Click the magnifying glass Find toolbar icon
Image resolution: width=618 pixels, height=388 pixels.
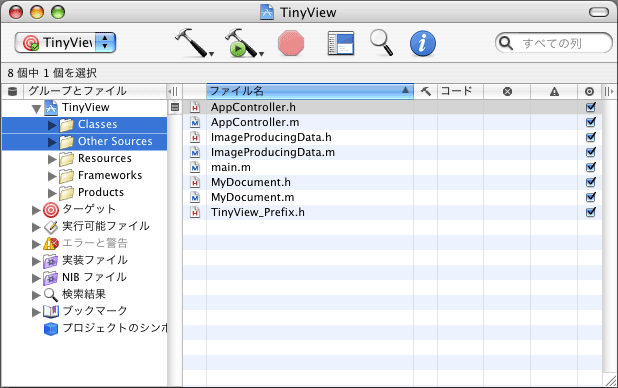click(x=381, y=43)
